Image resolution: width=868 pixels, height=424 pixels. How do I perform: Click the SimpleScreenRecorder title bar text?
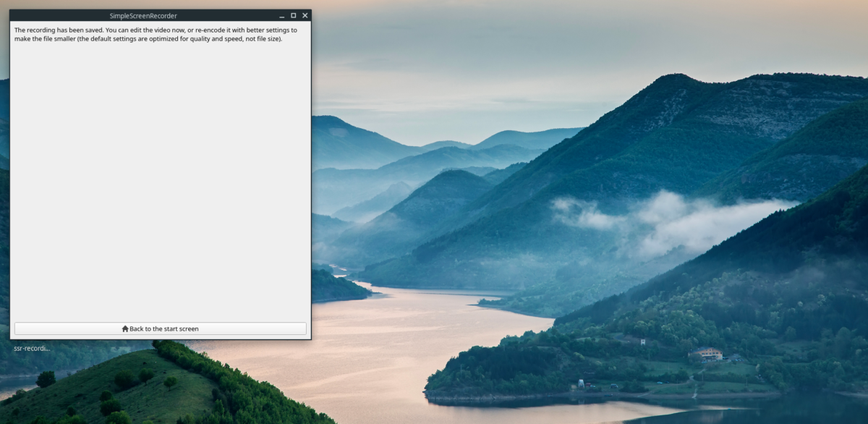(x=143, y=15)
